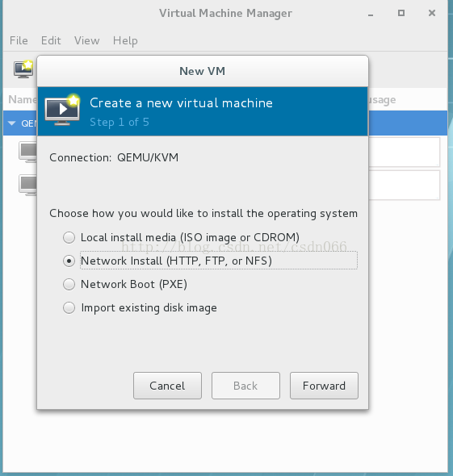Click the QEMU connection row in the list

pos(225,123)
